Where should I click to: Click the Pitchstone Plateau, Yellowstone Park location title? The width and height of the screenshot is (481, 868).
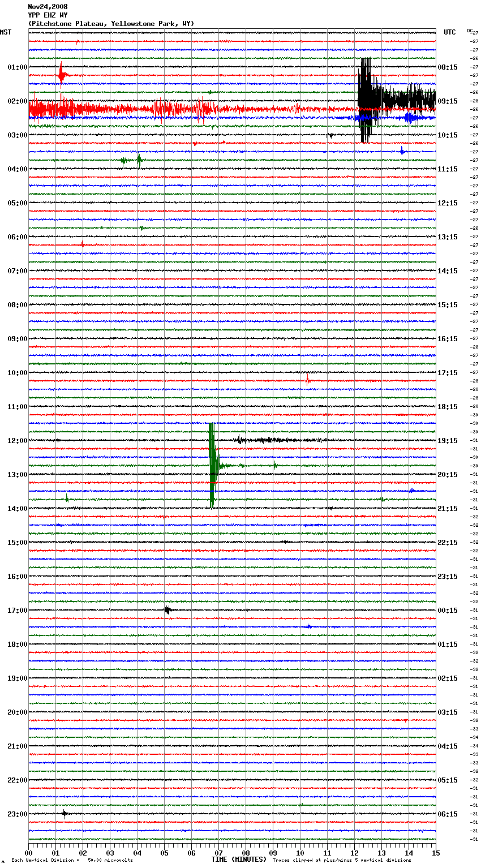[111, 24]
